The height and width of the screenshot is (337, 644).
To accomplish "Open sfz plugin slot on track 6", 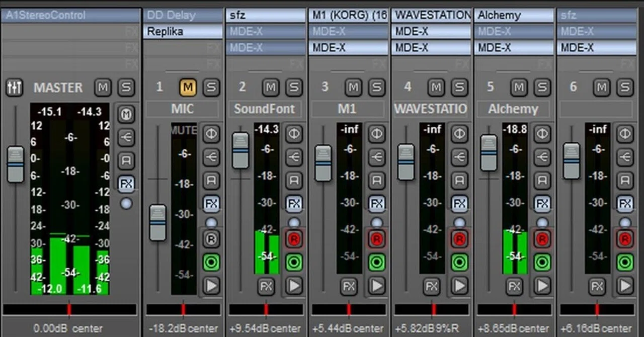I will [x=597, y=15].
